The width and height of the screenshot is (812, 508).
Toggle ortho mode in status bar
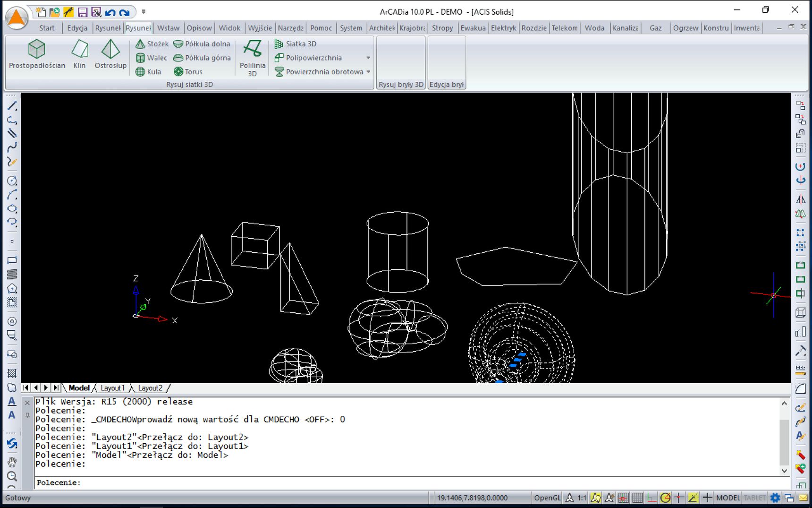tap(651, 498)
